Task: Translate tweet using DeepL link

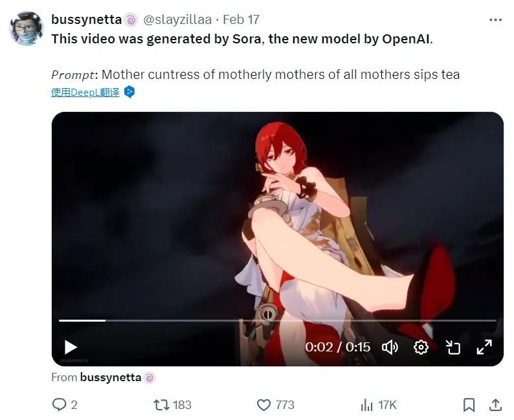Action: tap(85, 92)
